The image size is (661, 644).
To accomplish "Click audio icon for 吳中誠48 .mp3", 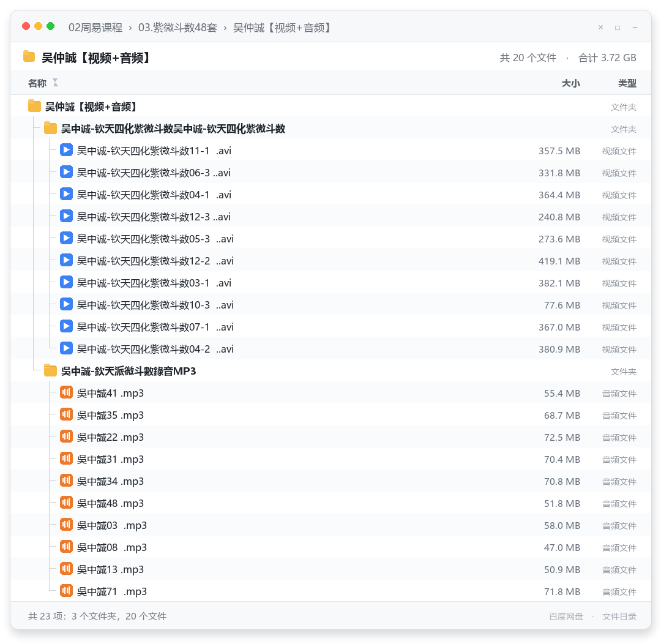I will (x=66, y=503).
